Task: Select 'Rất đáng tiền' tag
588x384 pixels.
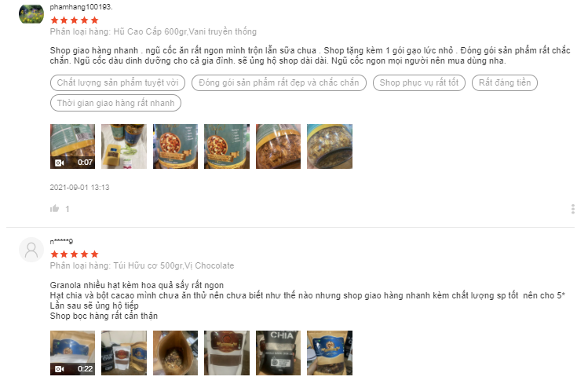Action: pyautogui.click(x=505, y=82)
